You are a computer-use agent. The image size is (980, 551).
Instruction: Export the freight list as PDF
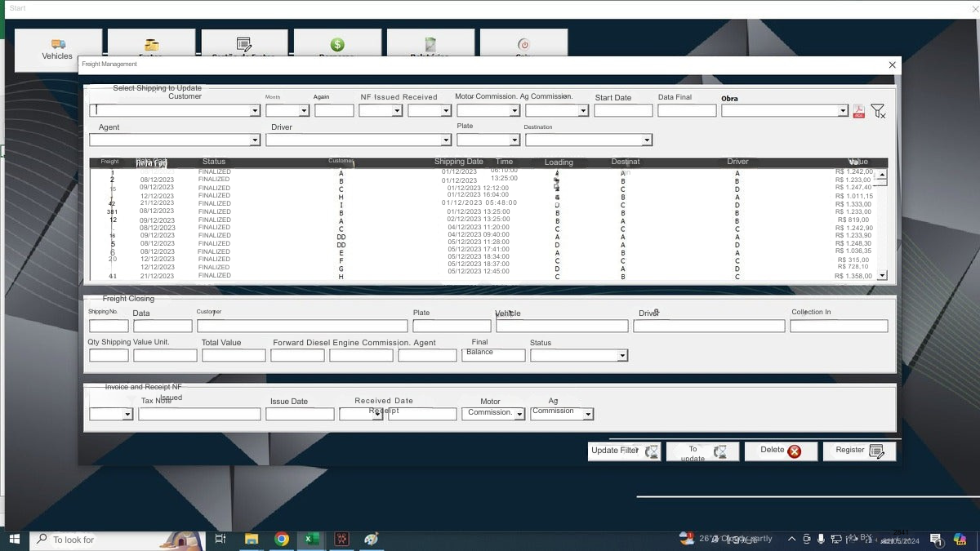[858, 110]
